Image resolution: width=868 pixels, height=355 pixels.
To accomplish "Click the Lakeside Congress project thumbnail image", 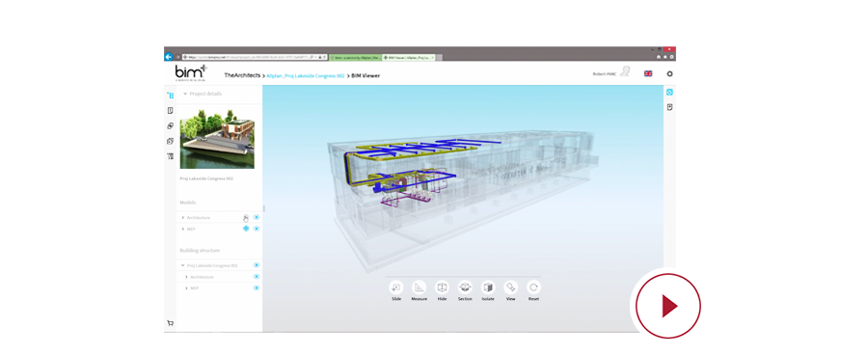I will coord(217,139).
